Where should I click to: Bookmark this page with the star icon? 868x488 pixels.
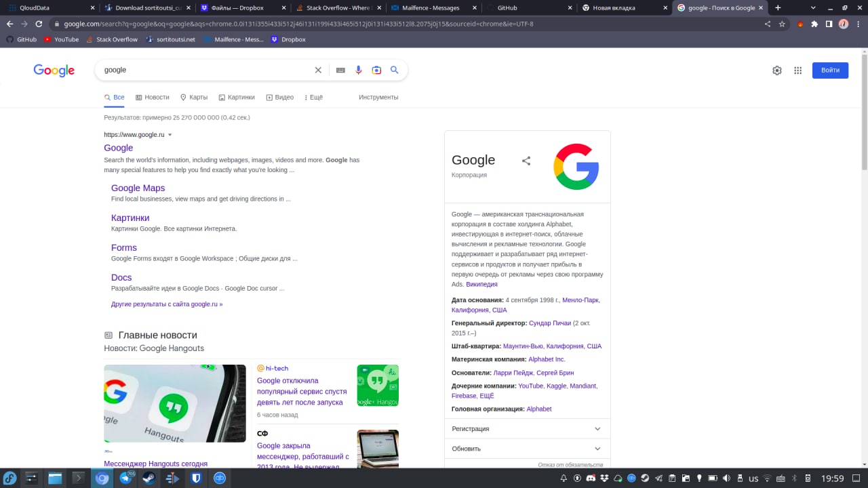(782, 24)
